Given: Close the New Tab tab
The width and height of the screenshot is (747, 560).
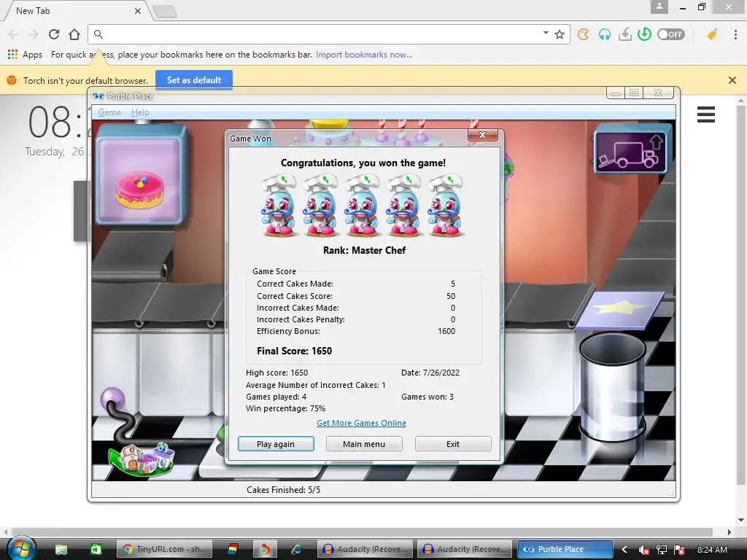Looking at the screenshot, I should click(138, 11).
